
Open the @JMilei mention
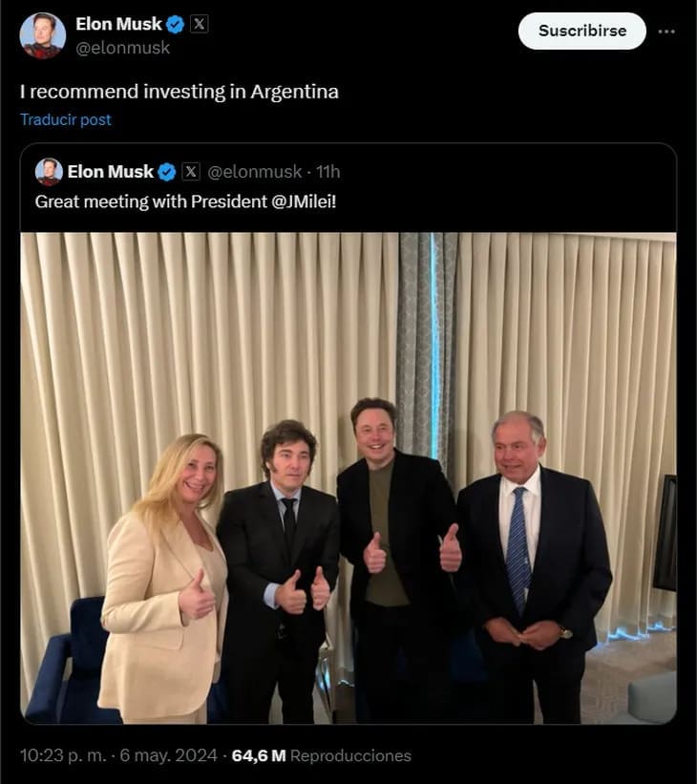coord(304,201)
